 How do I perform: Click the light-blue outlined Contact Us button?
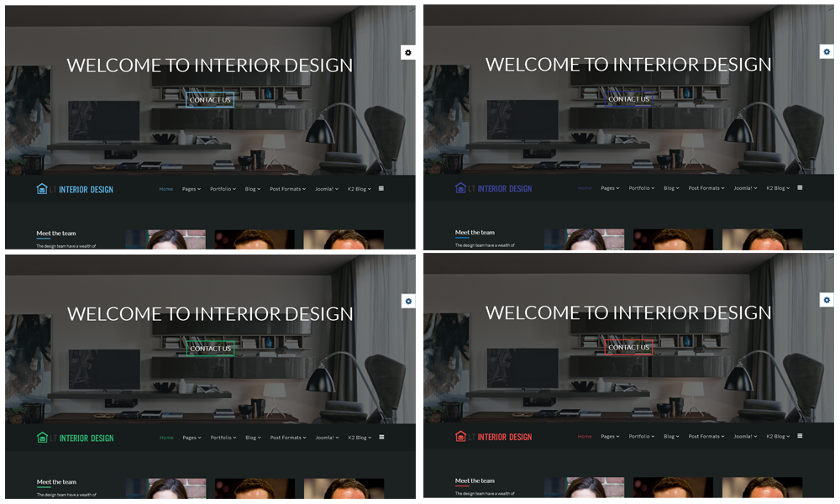210,100
